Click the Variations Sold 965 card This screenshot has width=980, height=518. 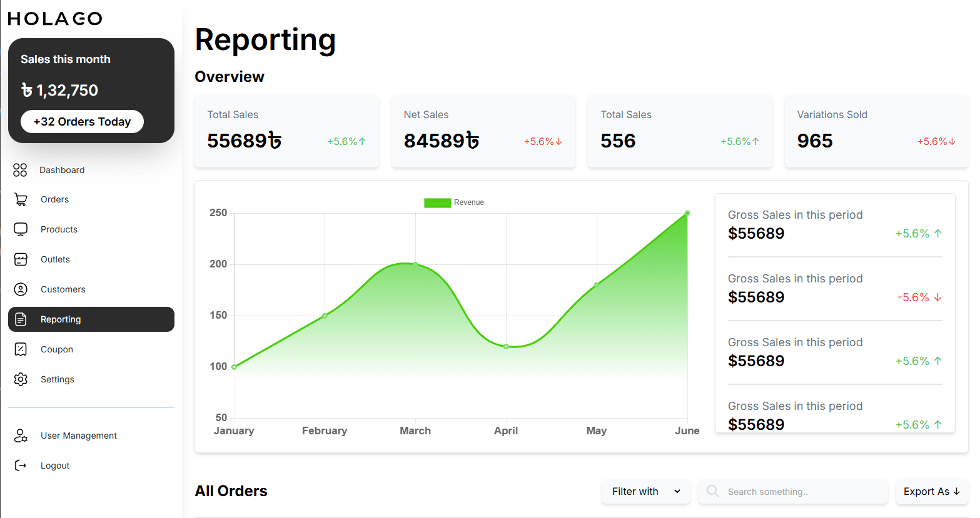pyautogui.click(x=877, y=131)
